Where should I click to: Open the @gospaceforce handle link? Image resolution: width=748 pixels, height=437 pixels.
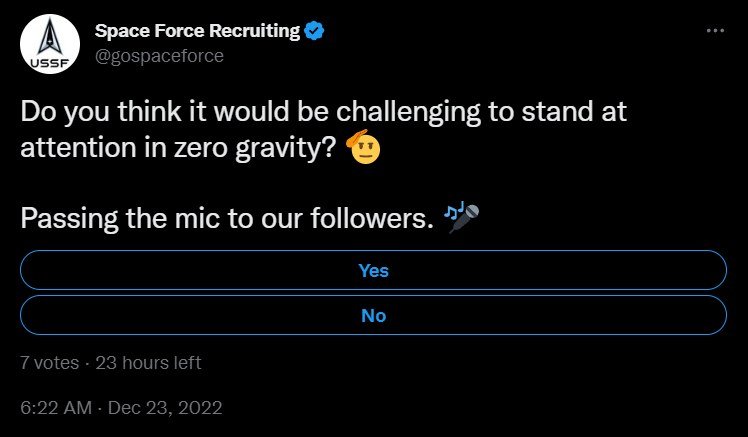(x=159, y=56)
